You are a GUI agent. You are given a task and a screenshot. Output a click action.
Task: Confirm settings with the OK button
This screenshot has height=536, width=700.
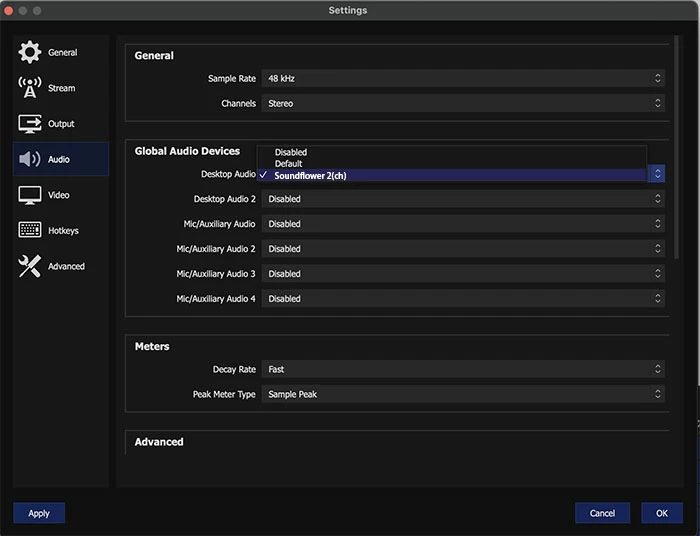tap(662, 513)
